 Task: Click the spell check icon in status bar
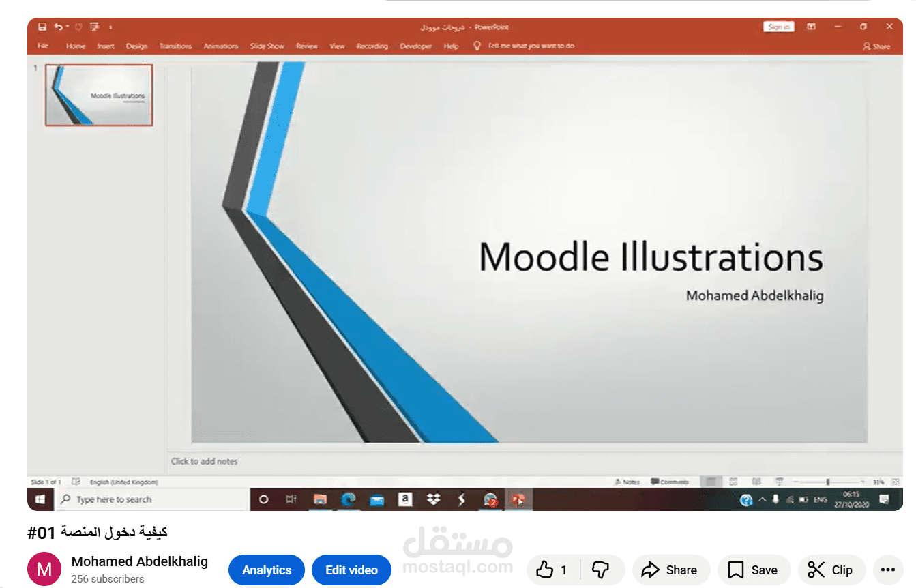pos(76,482)
